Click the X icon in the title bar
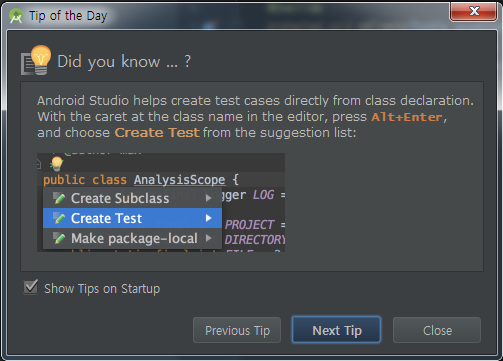This screenshot has height=361, width=503. [x=474, y=12]
